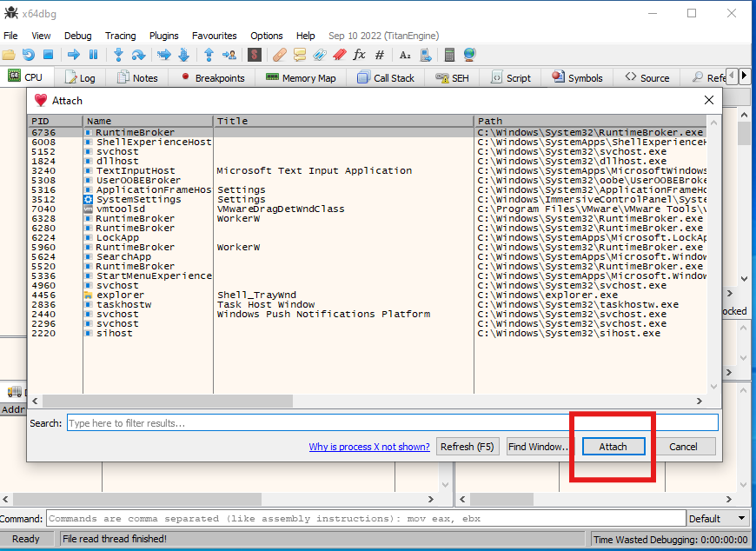
Task: Switch to the Call Stack tab
Action: [386, 77]
